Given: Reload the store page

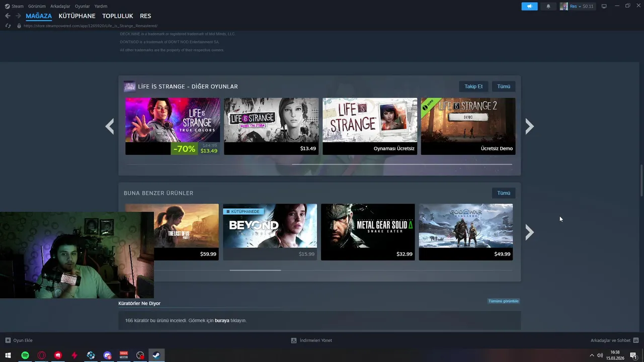Looking at the screenshot, I should (x=8, y=26).
